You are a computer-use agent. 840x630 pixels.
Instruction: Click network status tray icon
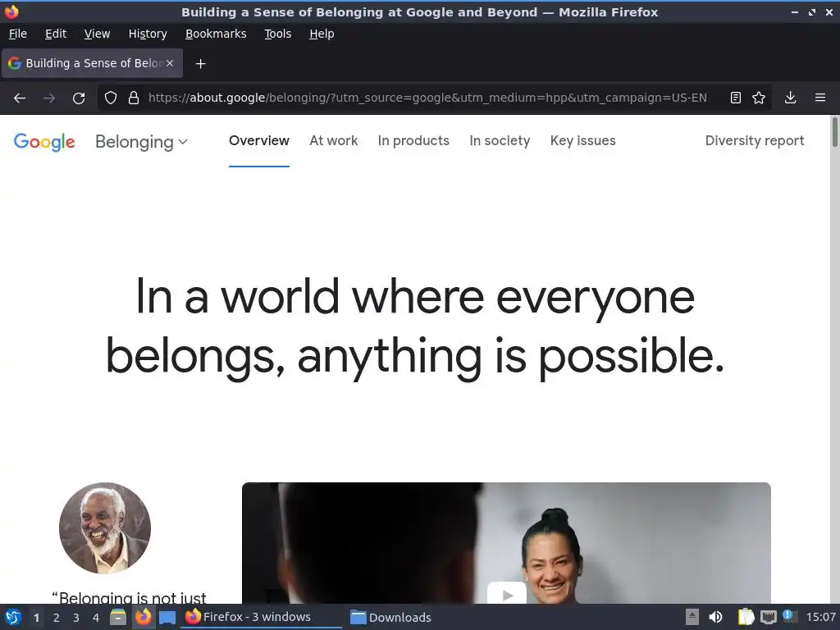pyautogui.click(x=768, y=618)
